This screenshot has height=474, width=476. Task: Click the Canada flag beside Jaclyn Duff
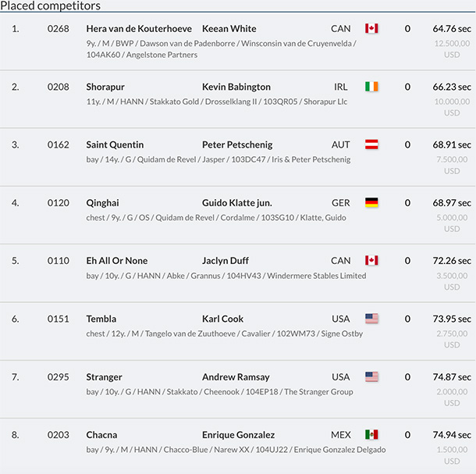[x=371, y=260]
